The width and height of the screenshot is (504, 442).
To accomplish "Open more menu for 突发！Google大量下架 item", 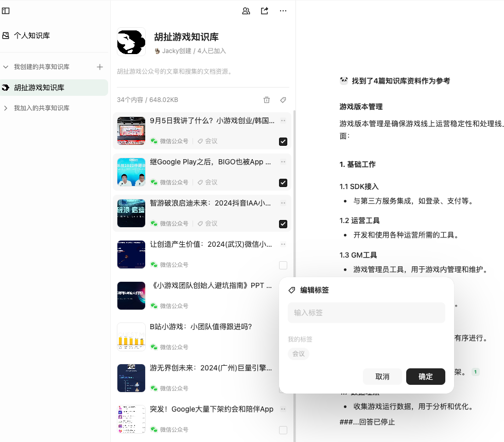I will [x=283, y=409].
